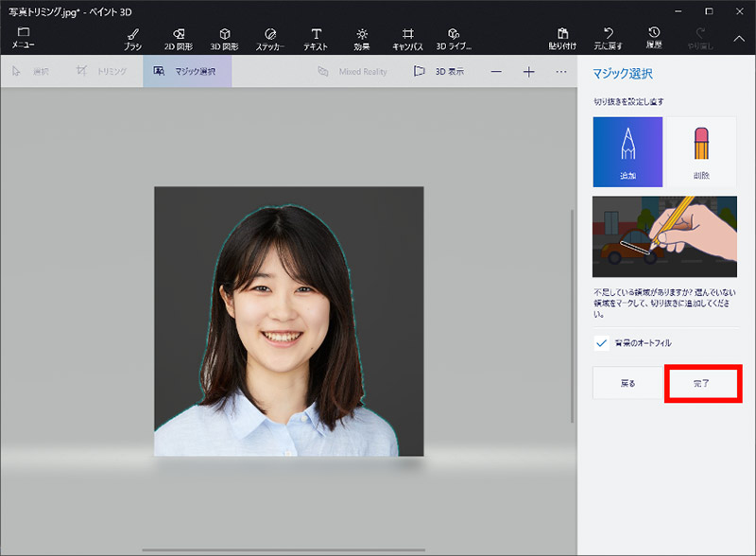Click the 戻る back button
The height and width of the screenshot is (556, 756).
click(627, 383)
